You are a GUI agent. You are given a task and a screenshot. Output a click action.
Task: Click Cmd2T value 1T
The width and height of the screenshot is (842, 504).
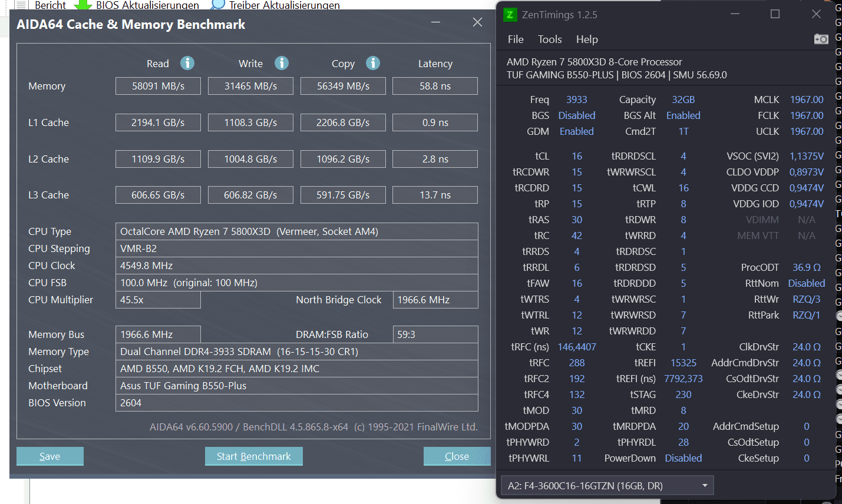click(683, 131)
